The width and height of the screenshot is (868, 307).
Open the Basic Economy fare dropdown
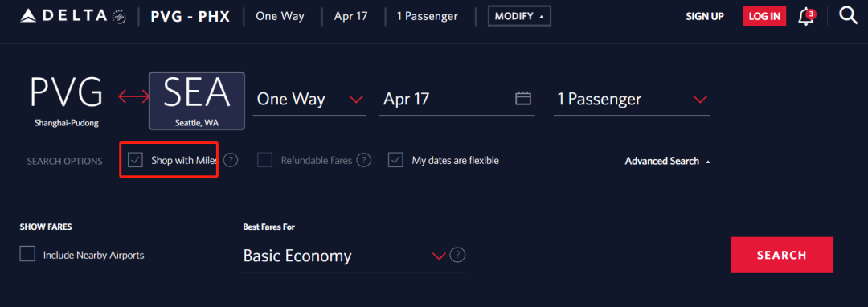(x=344, y=256)
